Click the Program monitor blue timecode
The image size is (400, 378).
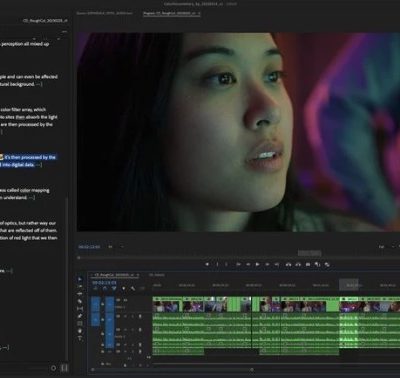point(89,247)
